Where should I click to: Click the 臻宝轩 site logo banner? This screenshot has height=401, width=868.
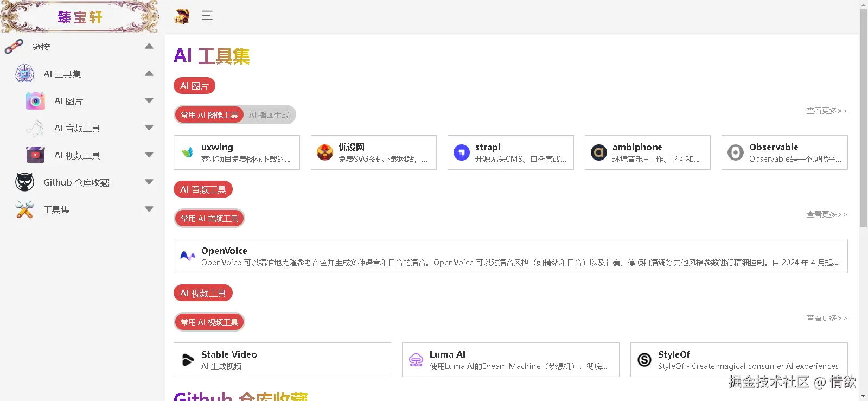coord(80,17)
